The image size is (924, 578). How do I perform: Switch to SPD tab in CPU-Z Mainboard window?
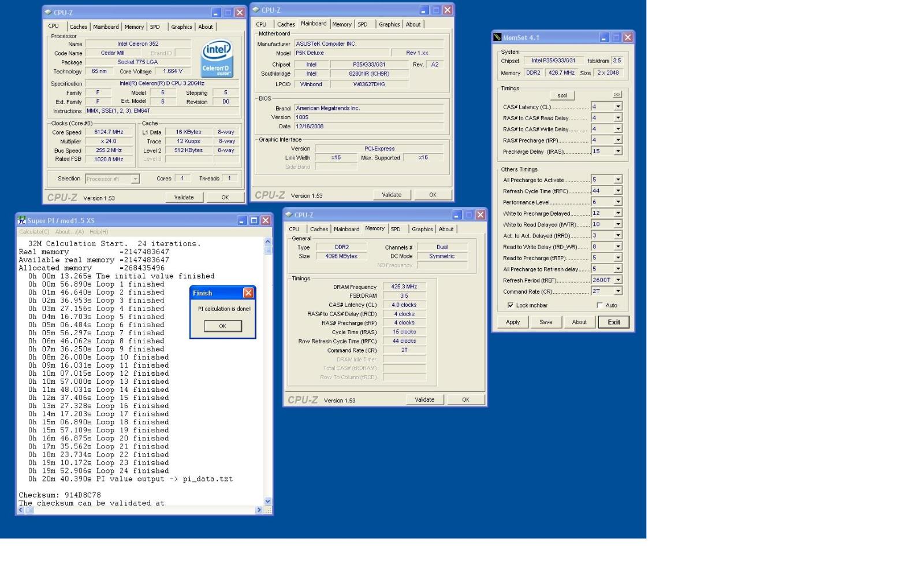363,24
